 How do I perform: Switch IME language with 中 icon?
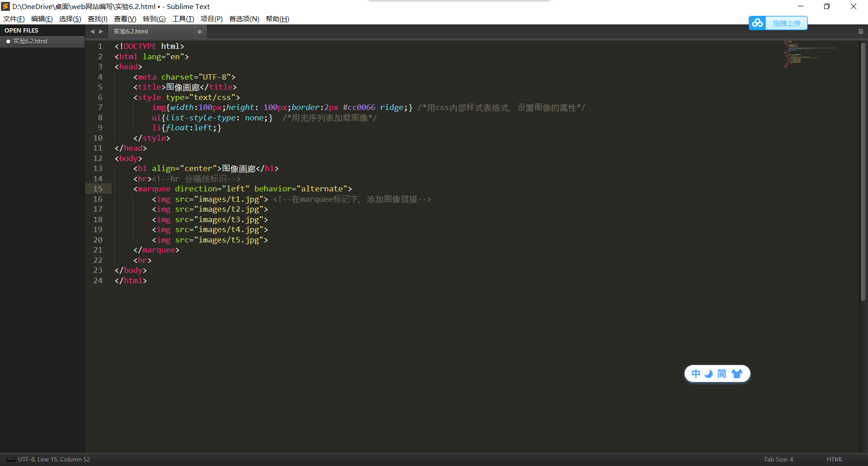696,374
